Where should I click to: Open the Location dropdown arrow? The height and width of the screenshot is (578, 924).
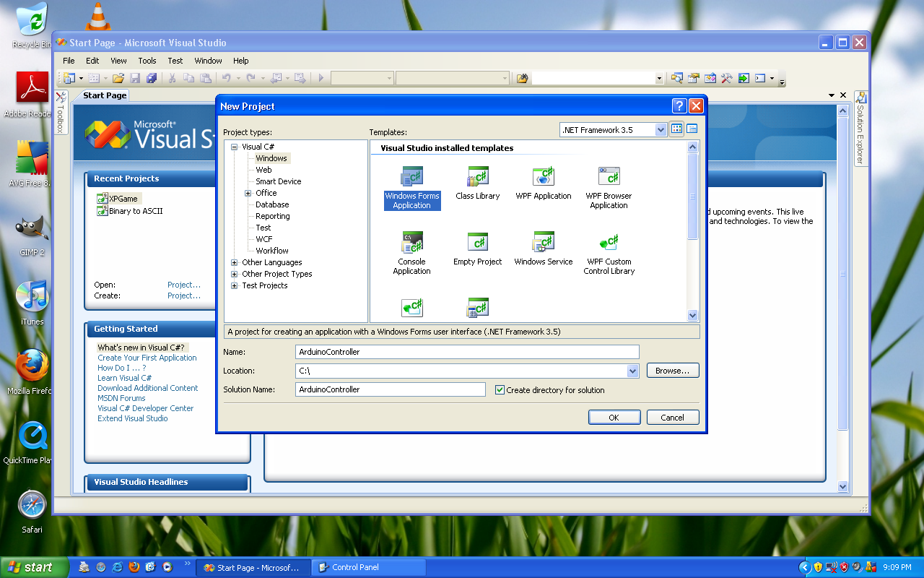point(633,371)
